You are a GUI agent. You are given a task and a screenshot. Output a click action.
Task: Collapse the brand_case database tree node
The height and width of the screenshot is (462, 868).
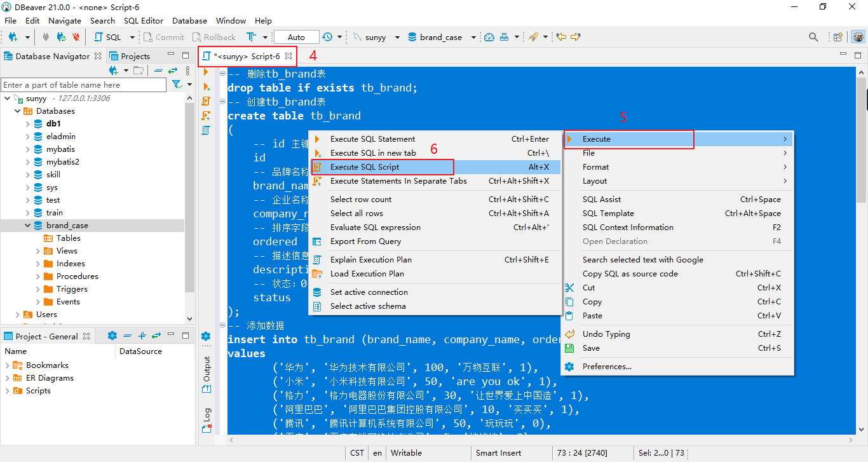coord(28,226)
